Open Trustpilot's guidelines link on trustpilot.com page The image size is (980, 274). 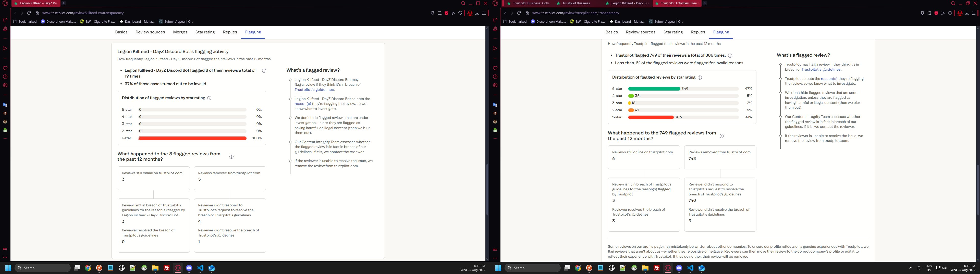click(x=821, y=70)
